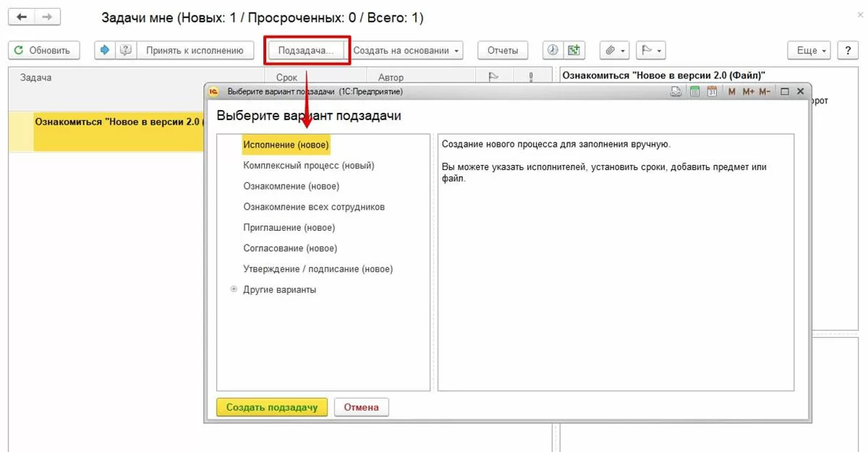Select 'Ознакомление всех сотрудников' option
Screen dimensions: 868x452
pyautogui.click(x=314, y=207)
